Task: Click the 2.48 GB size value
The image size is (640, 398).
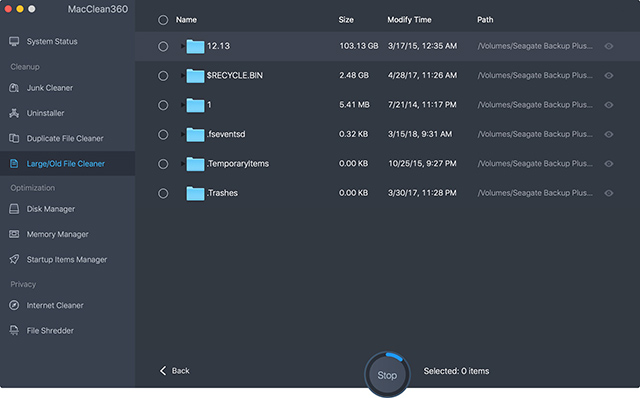Action: 354,75
